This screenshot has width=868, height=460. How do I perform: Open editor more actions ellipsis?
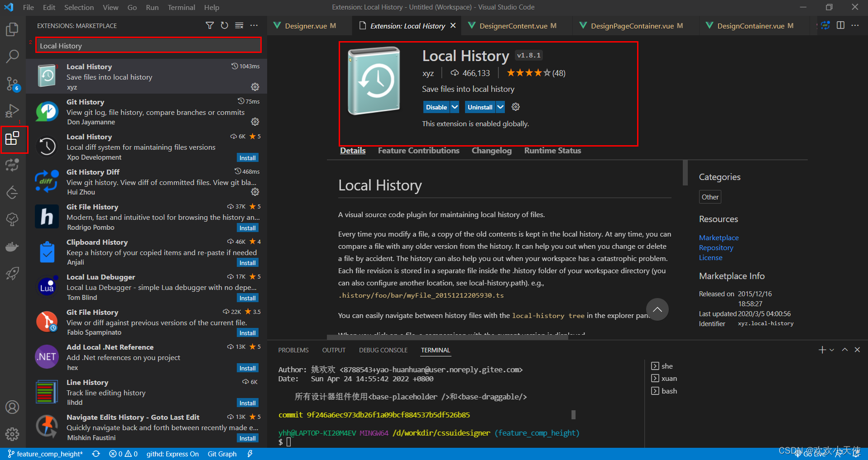(855, 25)
